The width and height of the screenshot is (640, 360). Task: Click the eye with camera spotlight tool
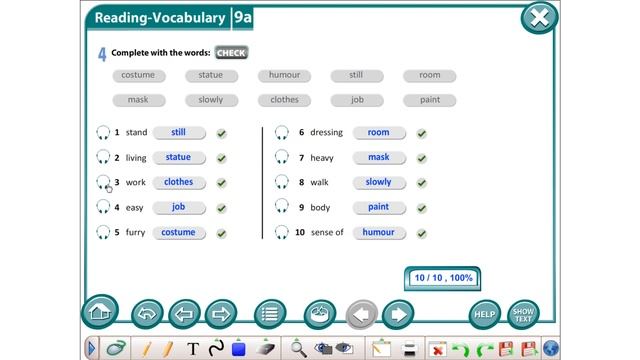click(x=323, y=348)
